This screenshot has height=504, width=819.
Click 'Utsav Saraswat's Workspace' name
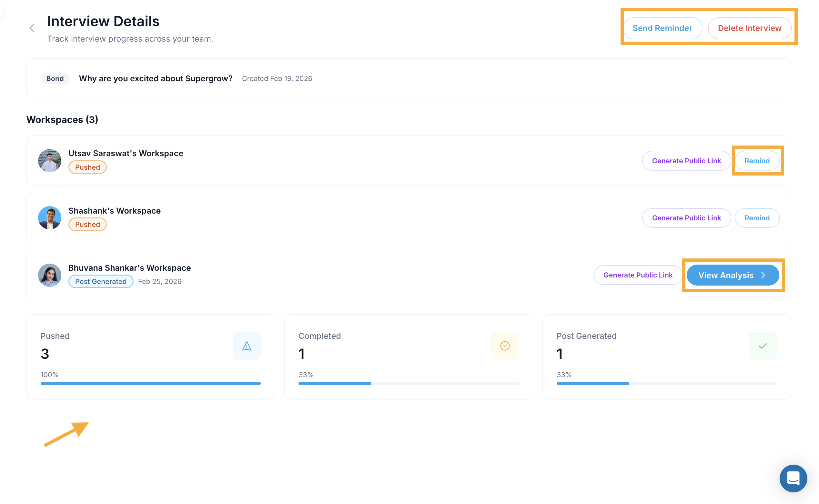tap(126, 153)
